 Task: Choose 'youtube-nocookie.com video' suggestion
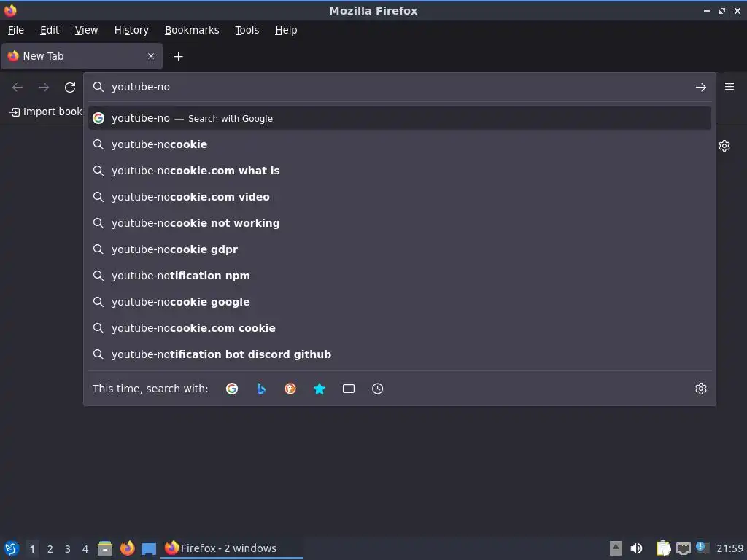click(399, 197)
